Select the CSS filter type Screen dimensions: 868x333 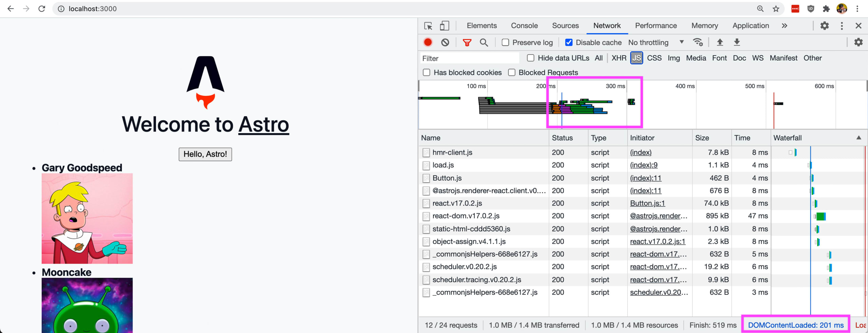pyautogui.click(x=654, y=58)
